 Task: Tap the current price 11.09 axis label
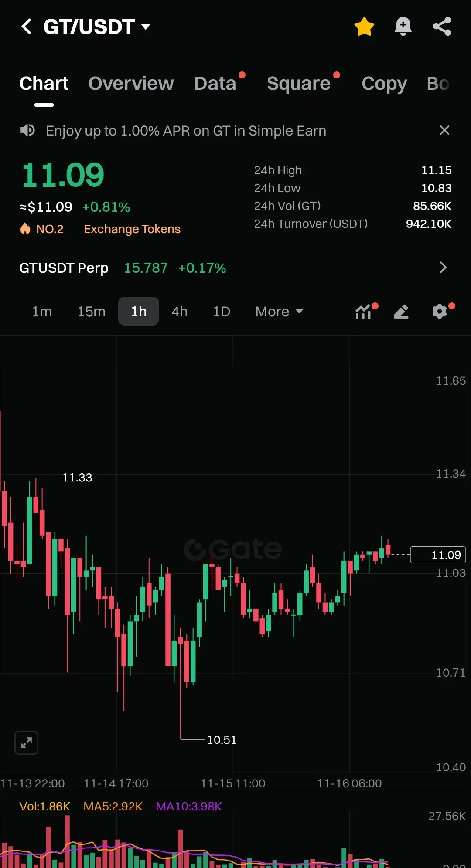tap(438, 555)
